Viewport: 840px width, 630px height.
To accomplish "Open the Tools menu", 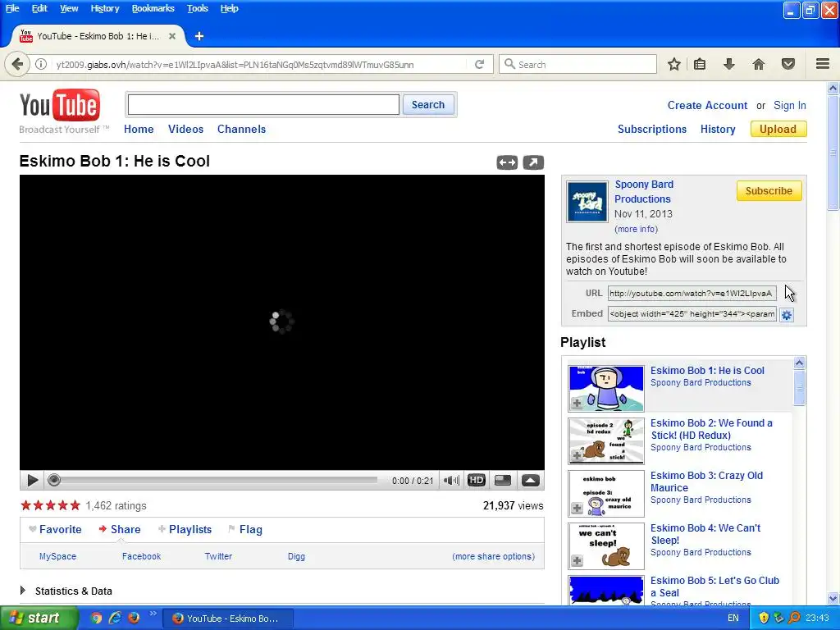I will tap(197, 8).
